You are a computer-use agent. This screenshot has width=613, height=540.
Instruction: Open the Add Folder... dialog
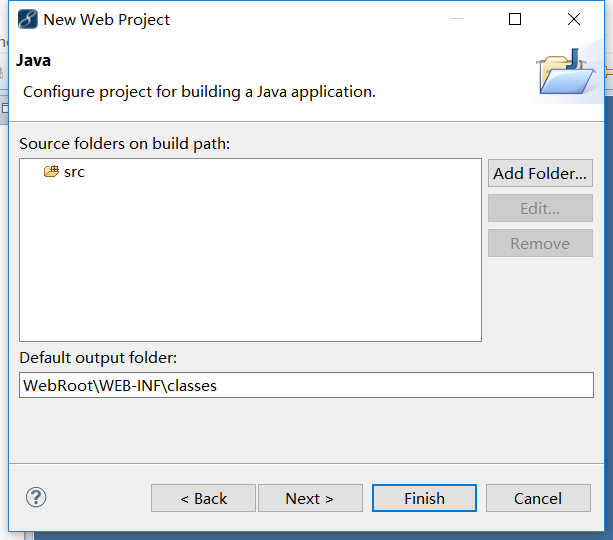click(540, 173)
